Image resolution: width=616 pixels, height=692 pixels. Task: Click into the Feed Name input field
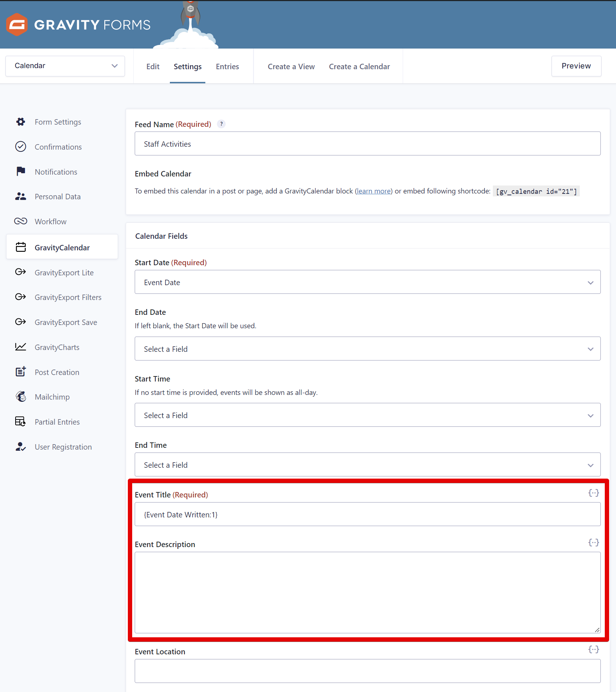(x=367, y=144)
